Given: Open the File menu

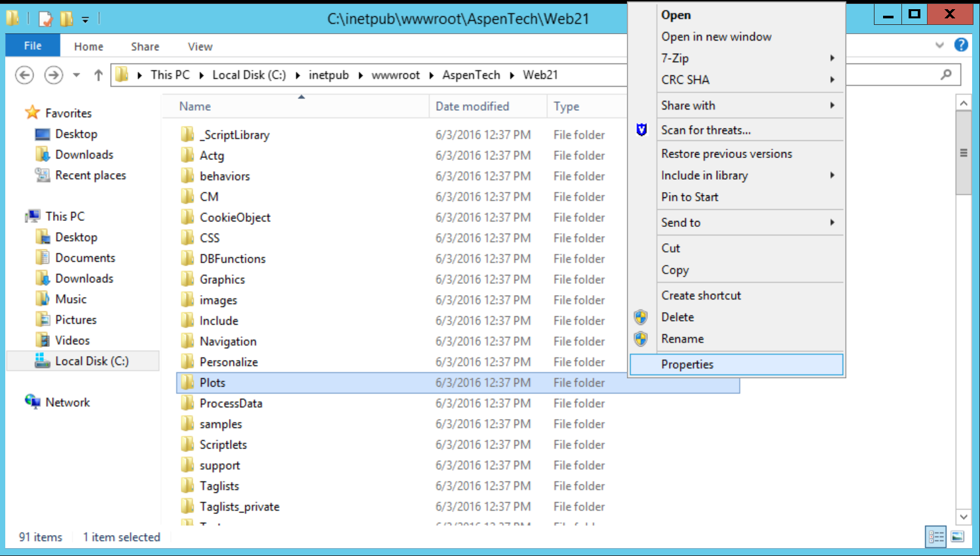Looking at the screenshot, I should pos(32,46).
